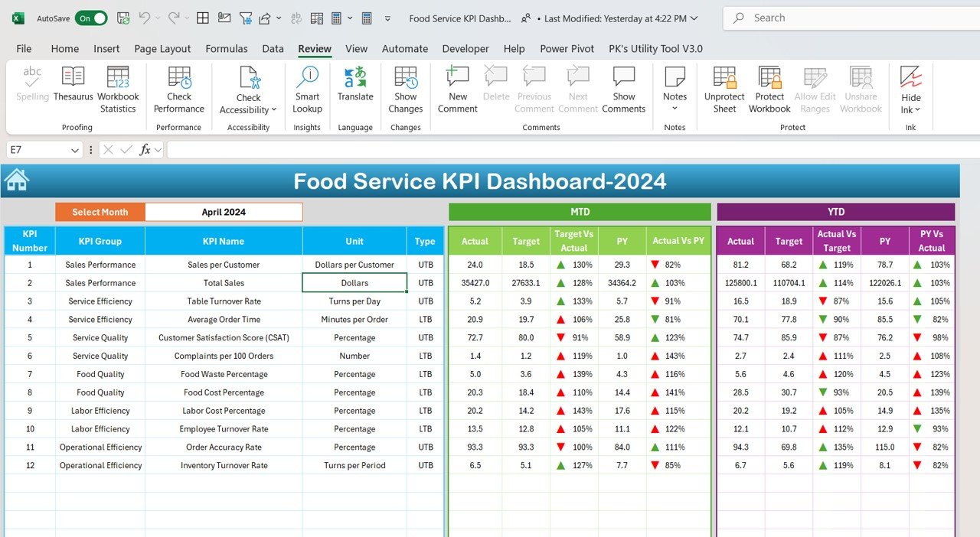Run Check Performance tool
This screenshot has width=980, height=537.
point(179,90)
